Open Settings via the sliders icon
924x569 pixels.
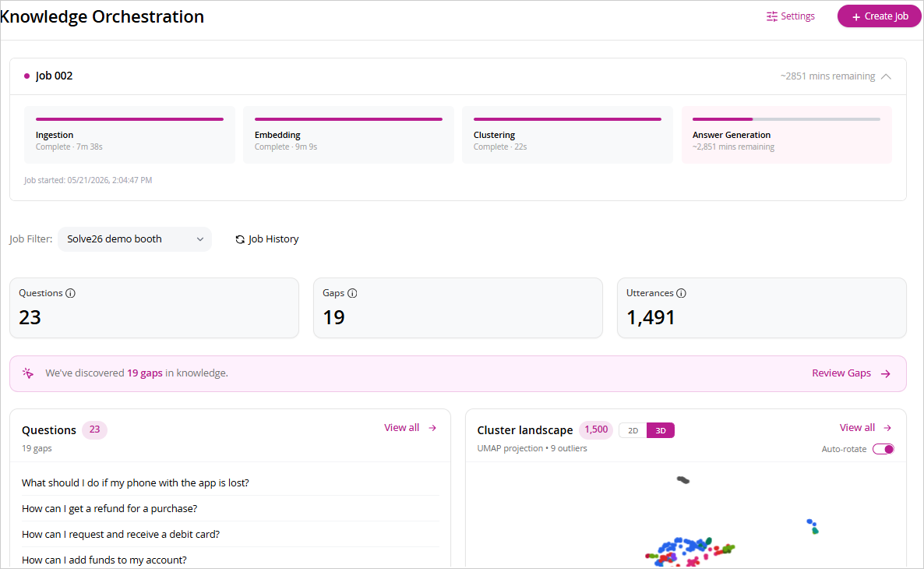(771, 16)
